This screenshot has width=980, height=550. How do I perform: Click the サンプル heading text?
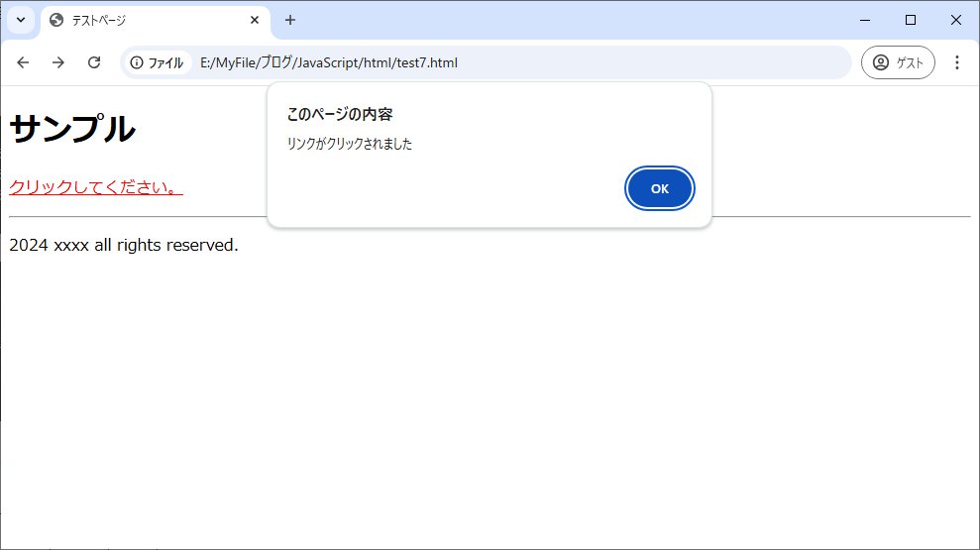pos(72,128)
